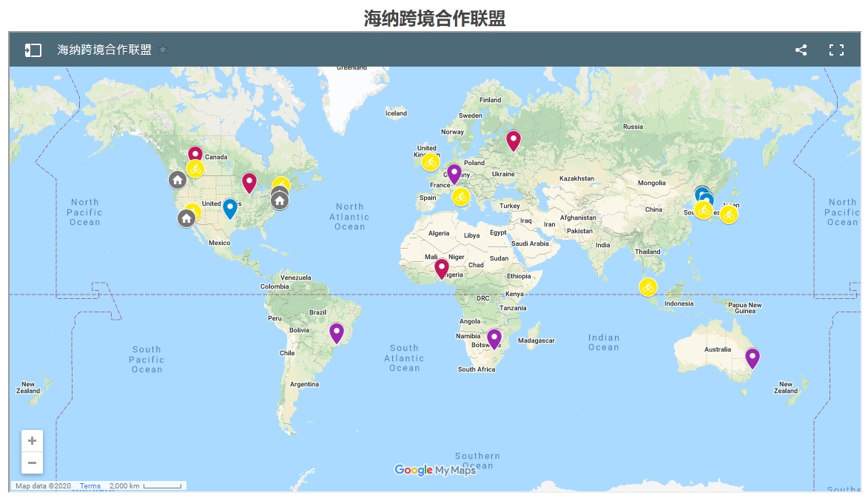The height and width of the screenshot is (501, 868).
Task: Click the yellow bicycle marker in United Kingdom
Action: pos(431,162)
